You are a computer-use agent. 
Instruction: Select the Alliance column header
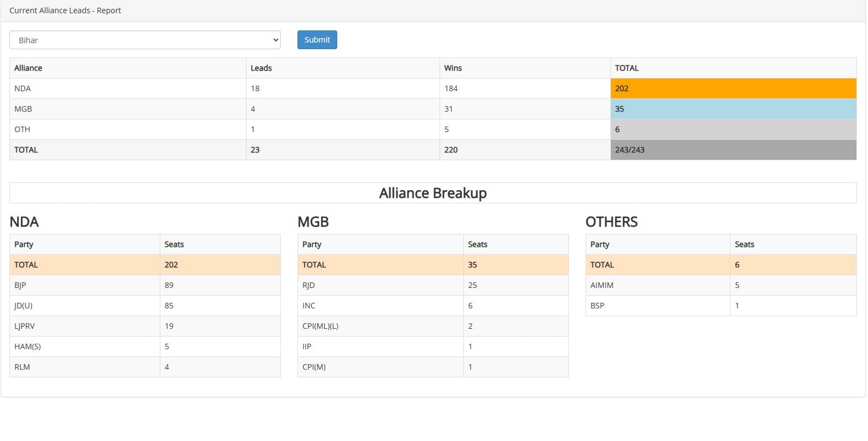coord(28,68)
